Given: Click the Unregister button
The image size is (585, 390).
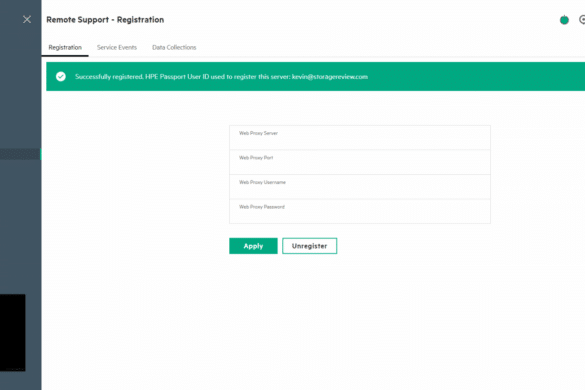Looking at the screenshot, I should click(310, 246).
